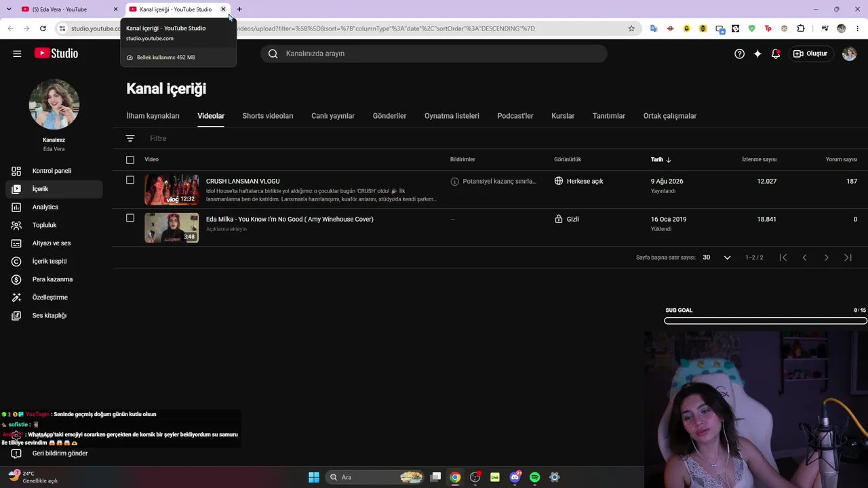Switch to Oynatma listeleri tab
This screenshot has width=868, height=488.
pyautogui.click(x=452, y=116)
